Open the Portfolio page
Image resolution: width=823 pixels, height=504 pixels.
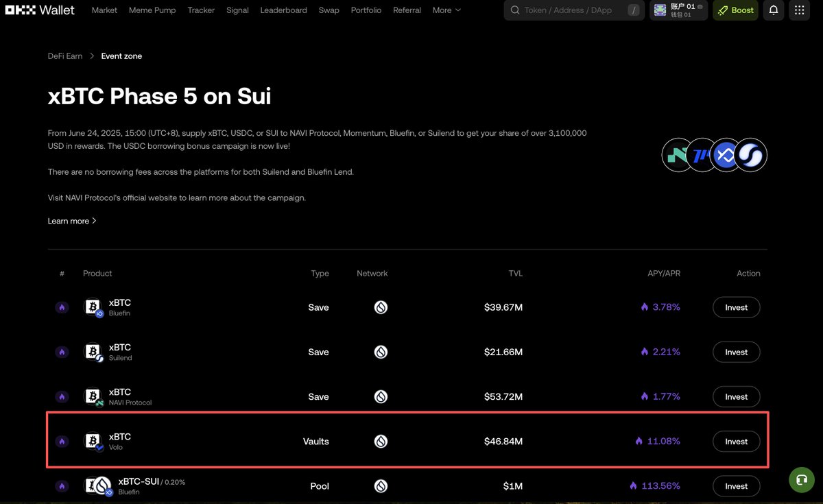(366, 10)
